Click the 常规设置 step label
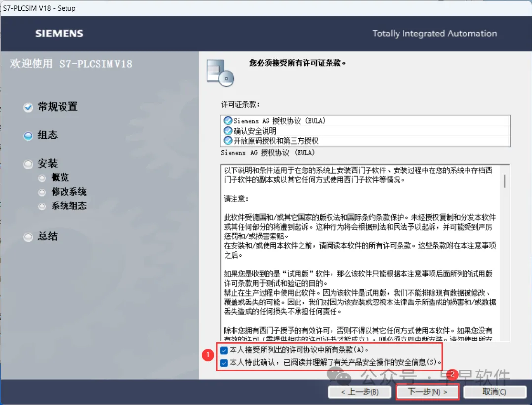 pyautogui.click(x=58, y=107)
